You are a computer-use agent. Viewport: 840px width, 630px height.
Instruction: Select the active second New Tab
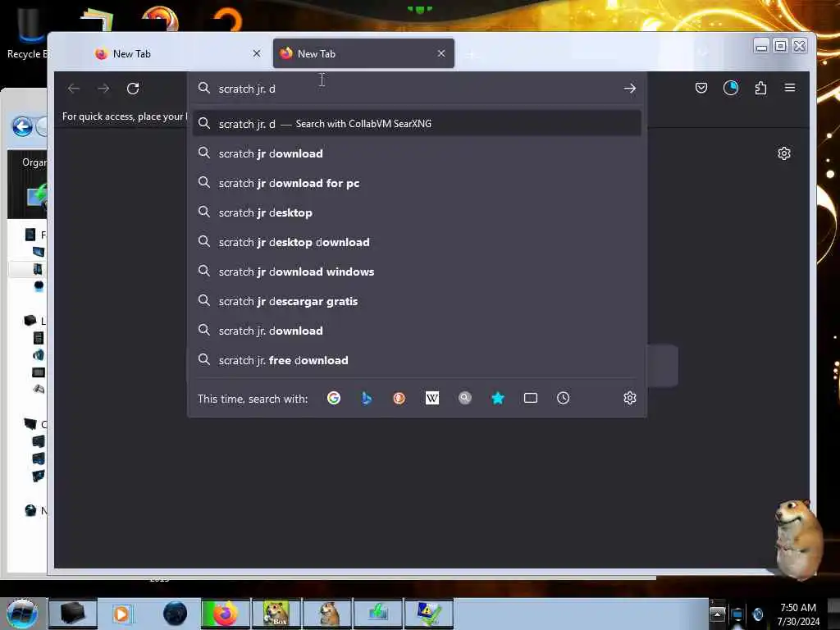coord(363,53)
